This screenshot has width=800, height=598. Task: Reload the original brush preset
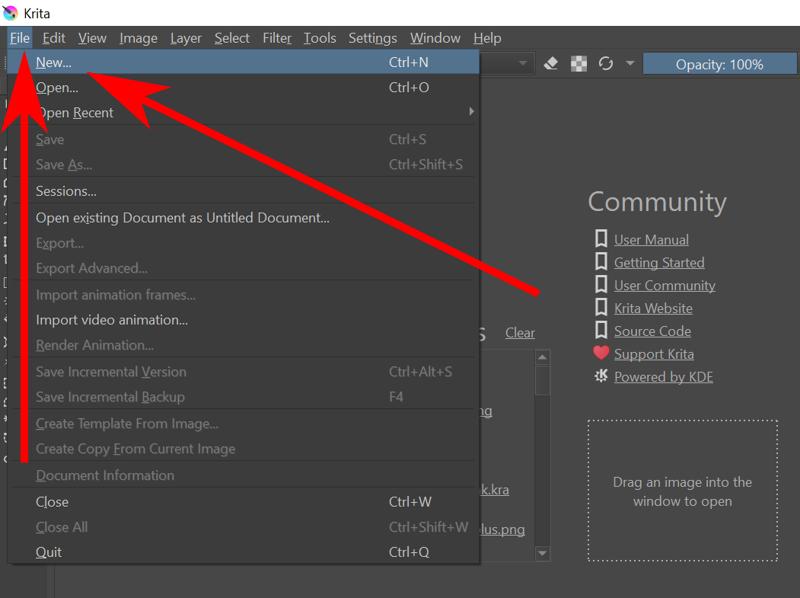point(605,62)
